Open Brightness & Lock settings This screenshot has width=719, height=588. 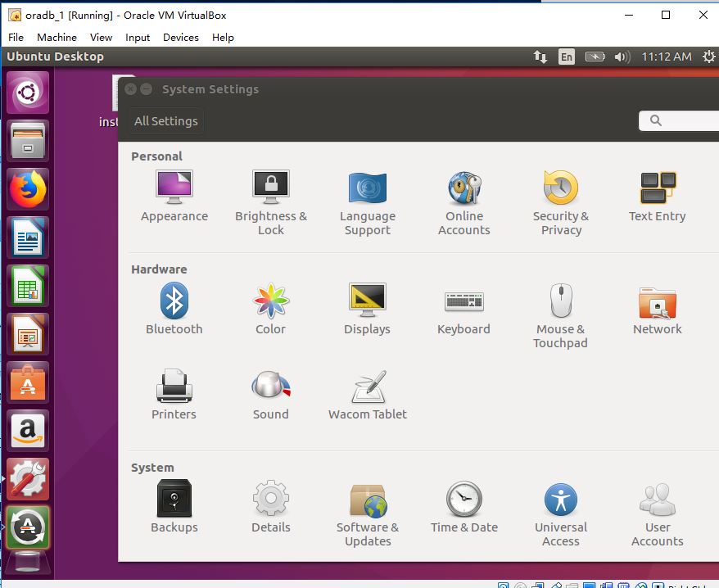271,203
